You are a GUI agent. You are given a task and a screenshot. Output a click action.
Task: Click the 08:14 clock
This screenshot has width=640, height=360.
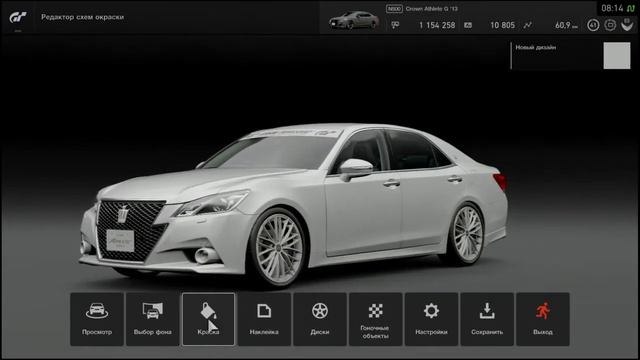click(x=612, y=8)
